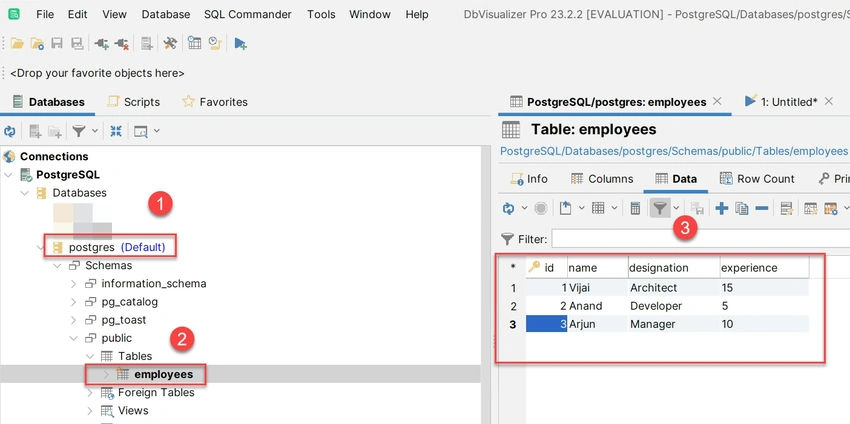Image resolution: width=850 pixels, height=424 pixels.
Task: Click the export data icon
Action: pos(565,208)
